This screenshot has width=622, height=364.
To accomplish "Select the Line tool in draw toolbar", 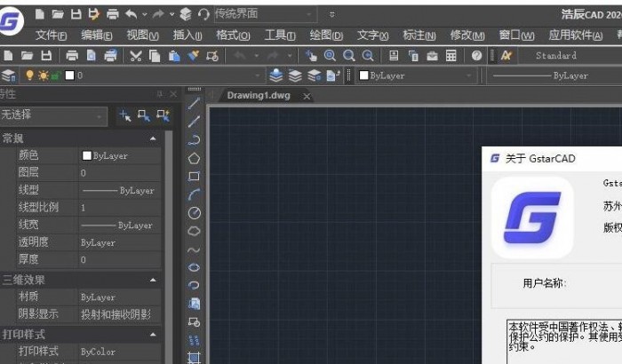I will point(194,104).
